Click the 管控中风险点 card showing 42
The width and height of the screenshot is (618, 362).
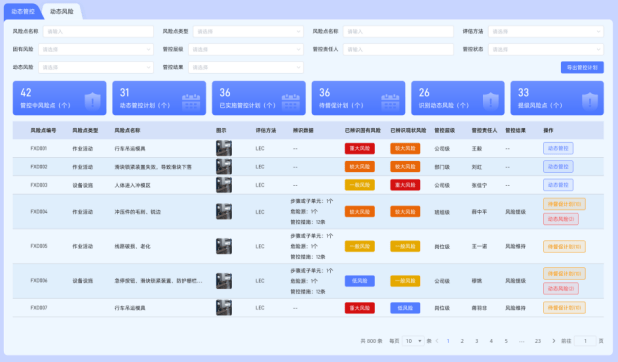[x=60, y=98]
